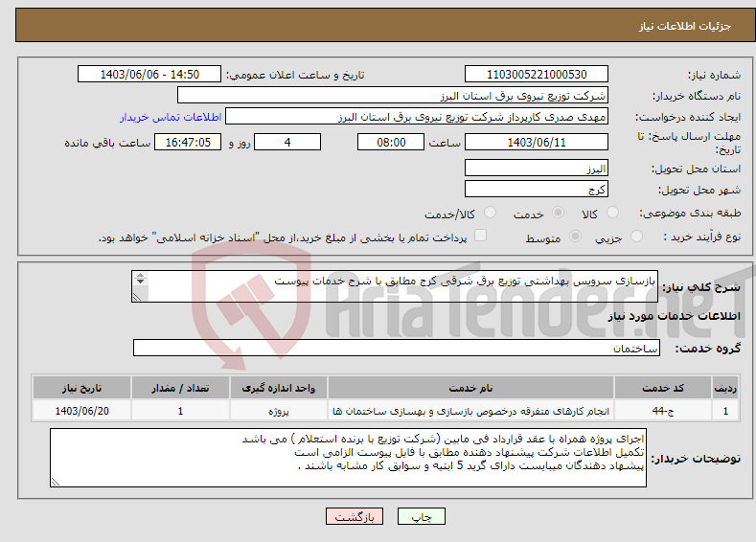756x542 pixels.
Task: Click the تعداد / مقدار column header
Action: pyautogui.click(x=180, y=388)
